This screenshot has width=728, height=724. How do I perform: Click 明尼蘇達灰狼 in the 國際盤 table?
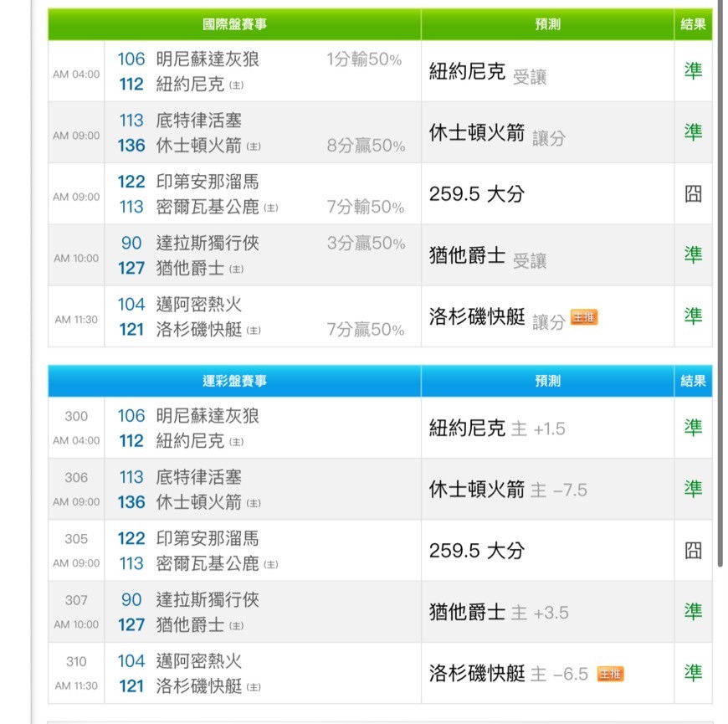[x=208, y=59]
